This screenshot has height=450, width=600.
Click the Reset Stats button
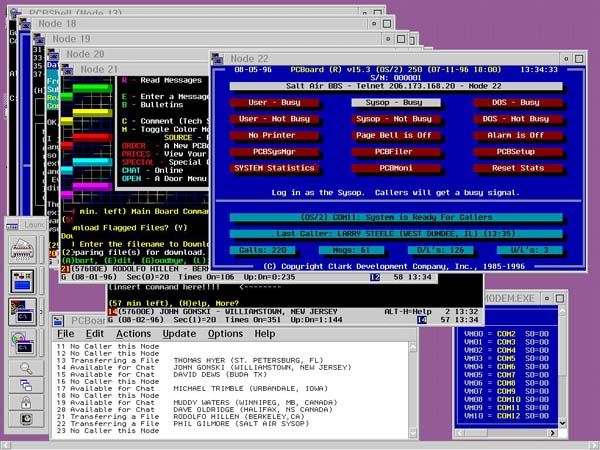tap(517, 168)
